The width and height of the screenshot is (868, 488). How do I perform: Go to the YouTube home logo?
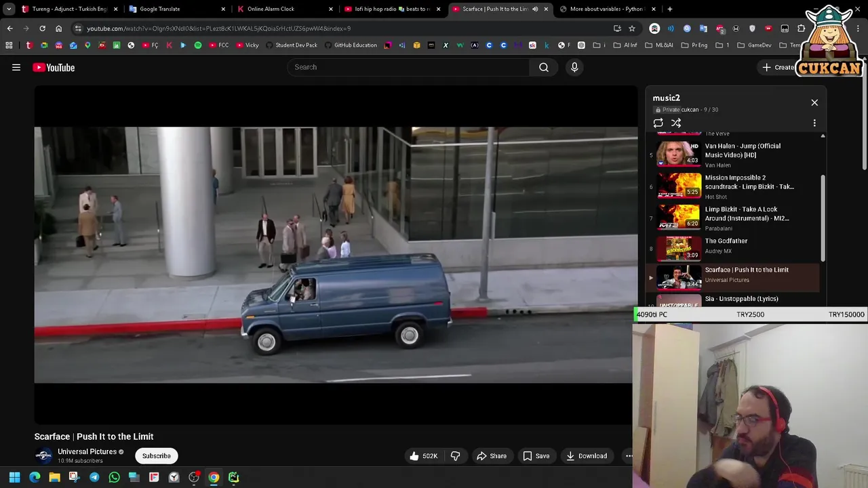54,67
